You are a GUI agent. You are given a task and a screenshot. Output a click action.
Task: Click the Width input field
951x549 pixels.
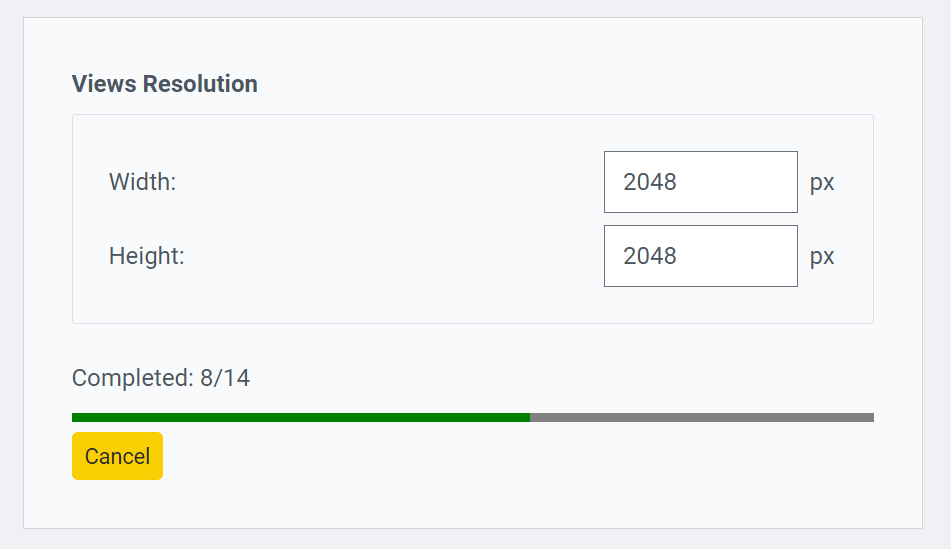pyautogui.click(x=700, y=182)
